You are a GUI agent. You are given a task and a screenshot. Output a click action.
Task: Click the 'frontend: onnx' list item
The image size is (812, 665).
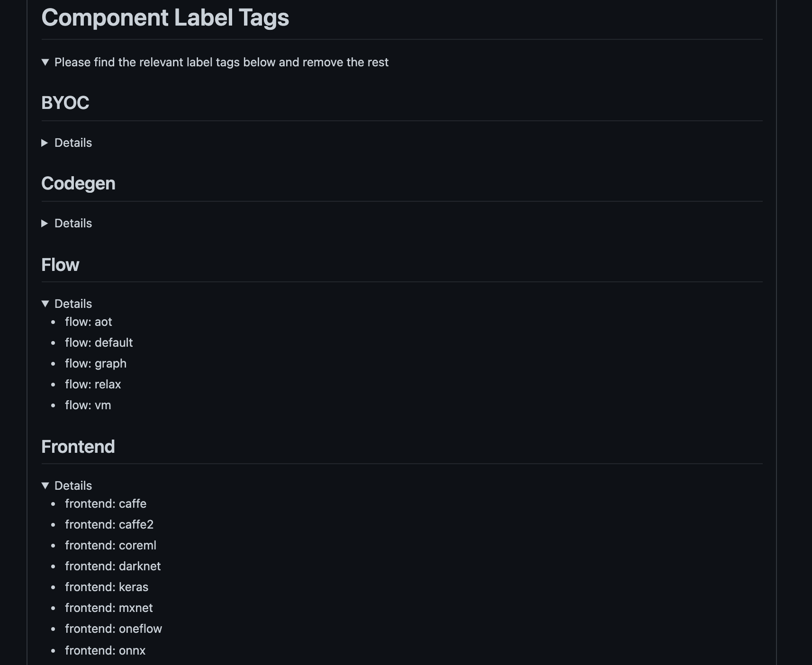pos(105,651)
